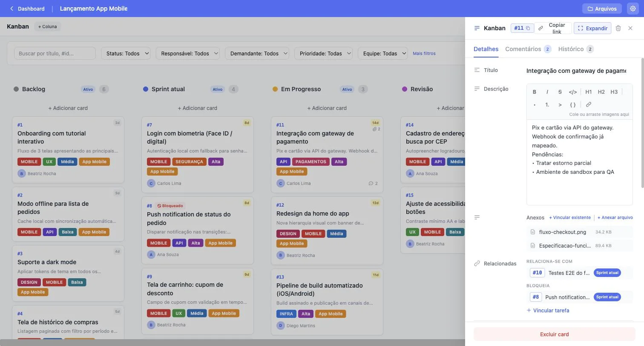Viewport: 644px width, 346px height.
Task: Close the card details panel
Action: click(x=630, y=28)
